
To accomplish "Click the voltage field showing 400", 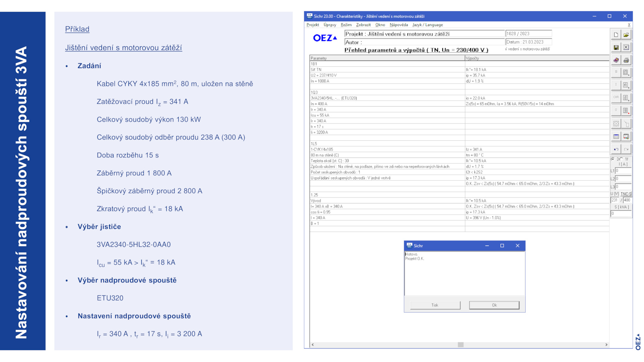I will pos(627,200).
